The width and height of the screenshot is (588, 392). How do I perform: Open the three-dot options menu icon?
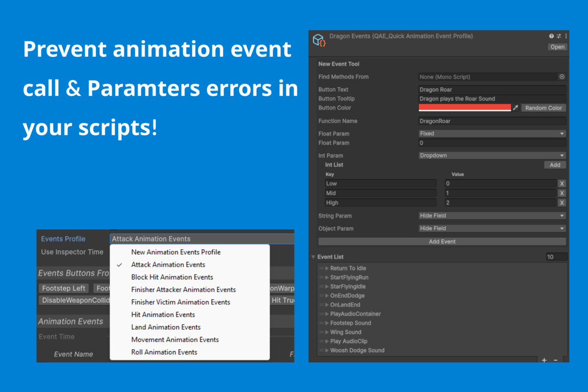(566, 36)
